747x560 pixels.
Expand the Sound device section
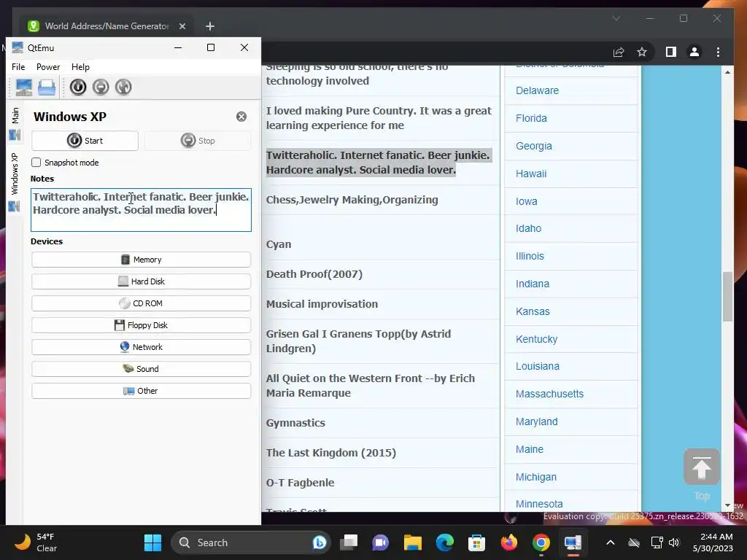tap(141, 369)
